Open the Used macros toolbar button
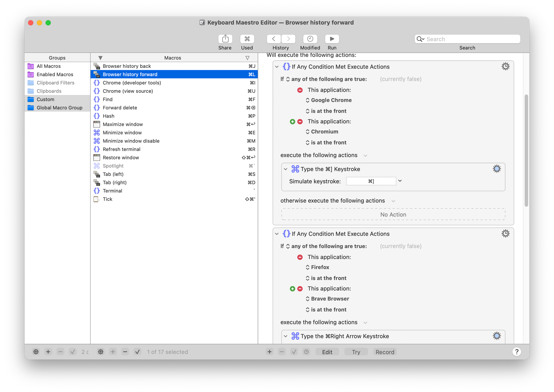The height and width of the screenshot is (392, 554). point(247,39)
